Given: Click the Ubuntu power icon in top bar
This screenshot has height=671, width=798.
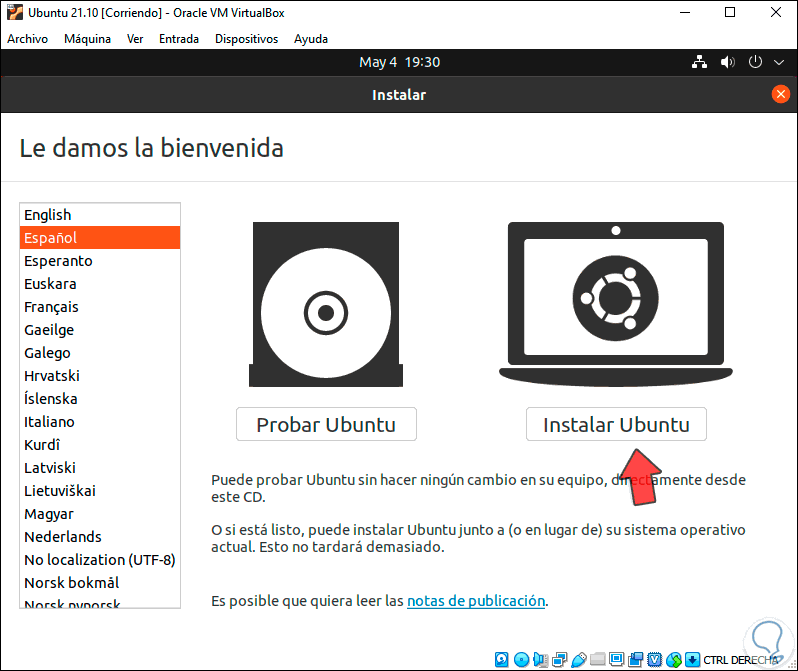Looking at the screenshot, I should [755, 62].
